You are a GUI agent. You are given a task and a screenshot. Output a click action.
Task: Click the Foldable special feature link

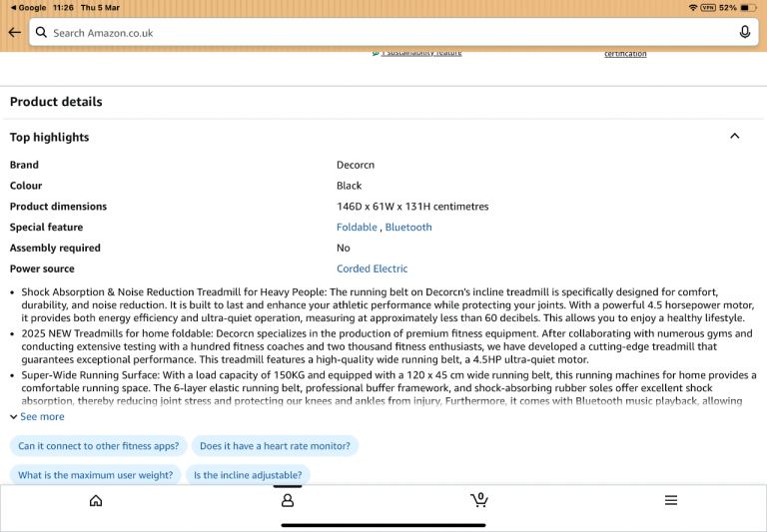[357, 228]
